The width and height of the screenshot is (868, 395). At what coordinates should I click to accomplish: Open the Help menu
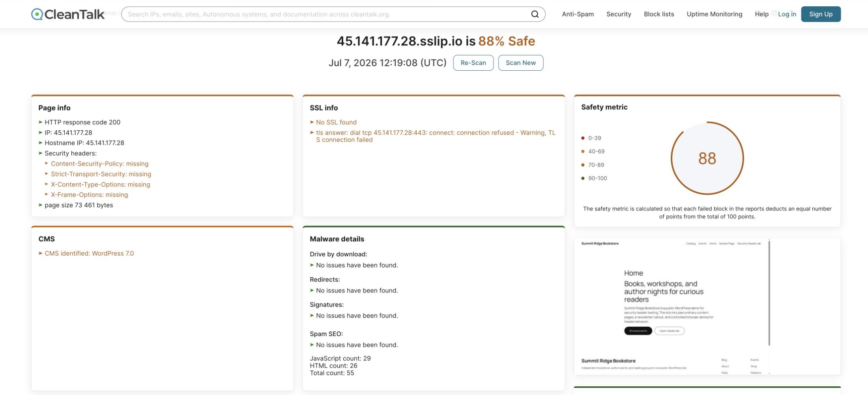pos(761,14)
